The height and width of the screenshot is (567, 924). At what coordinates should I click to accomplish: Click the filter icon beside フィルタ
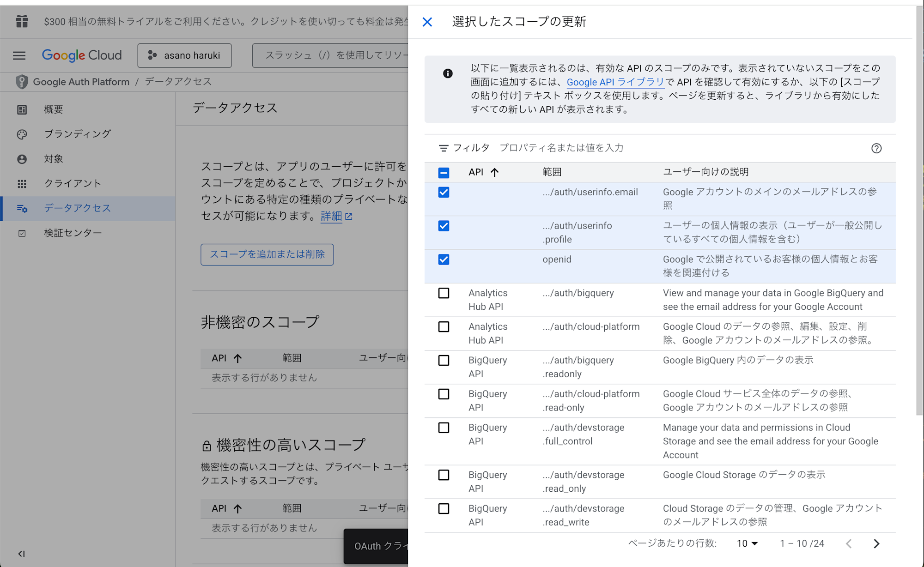pos(444,148)
